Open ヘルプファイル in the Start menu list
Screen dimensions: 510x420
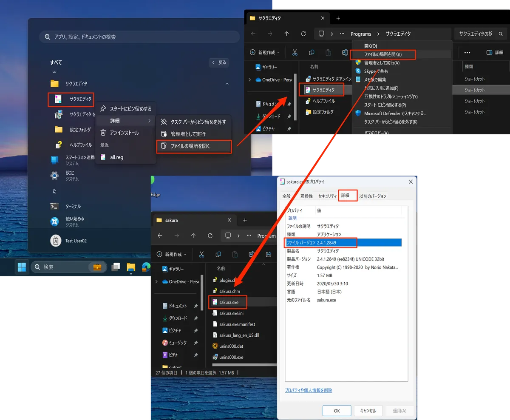click(74, 145)
